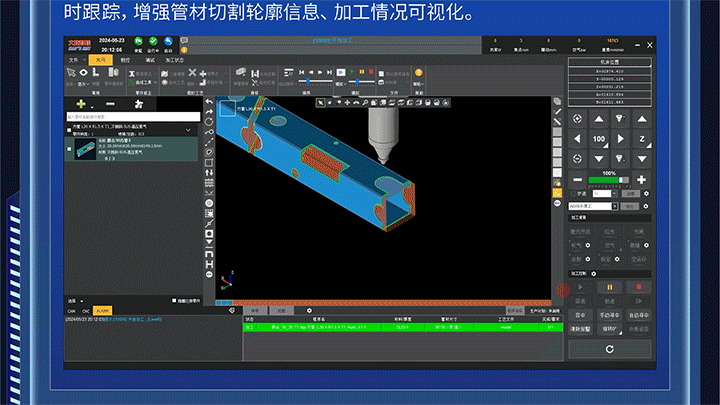720x405 pixels.
Task: Toggle the follow radio indicator in process panel
Action: point(646,245)
